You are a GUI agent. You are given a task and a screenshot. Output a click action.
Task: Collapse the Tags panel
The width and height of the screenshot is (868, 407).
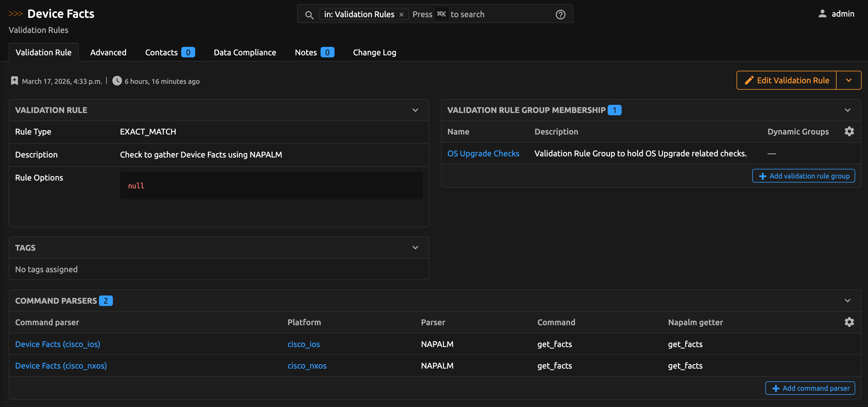click(x=415, y=248)
